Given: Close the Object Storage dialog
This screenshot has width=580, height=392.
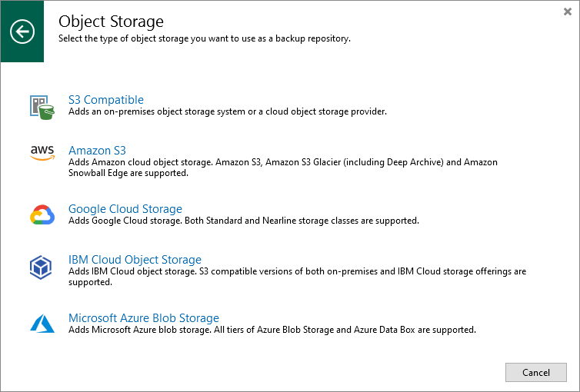Looking at the screenshot, I should (568, 12).
